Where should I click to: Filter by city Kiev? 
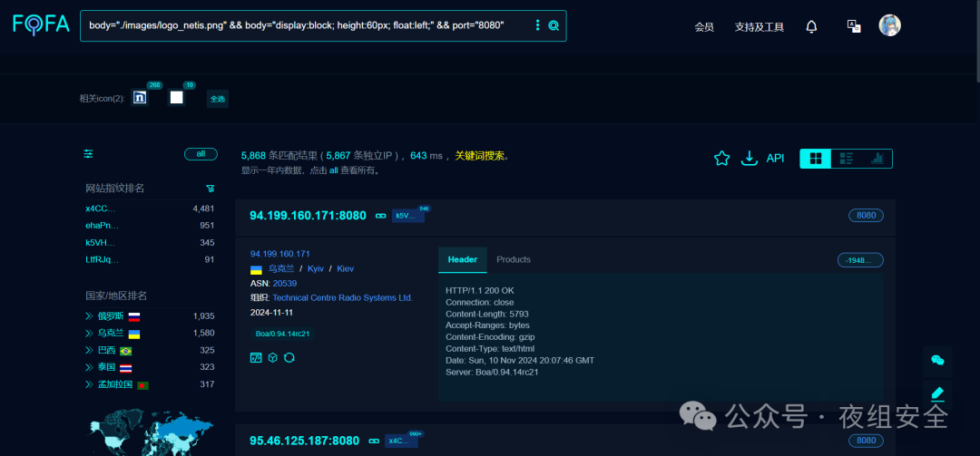coord(345,268)
